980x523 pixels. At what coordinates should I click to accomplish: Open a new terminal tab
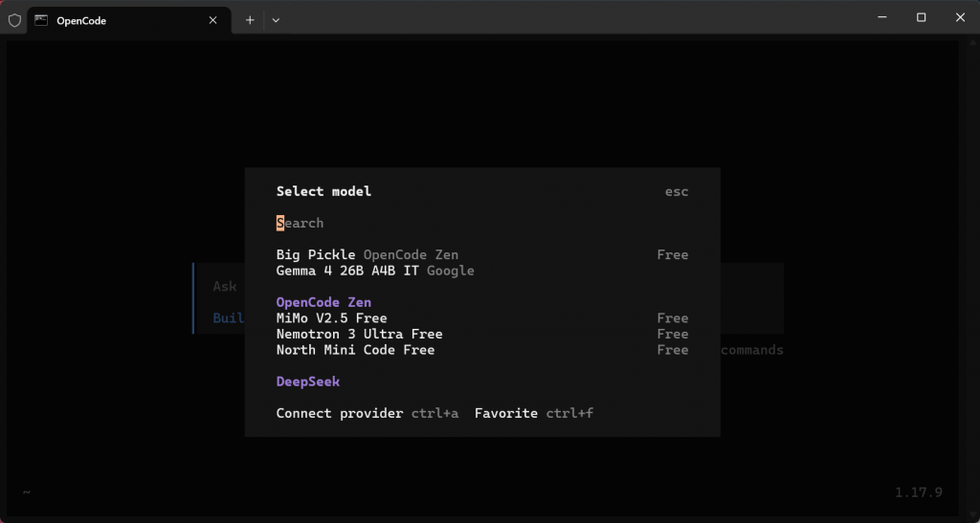[x=250, y=21]
